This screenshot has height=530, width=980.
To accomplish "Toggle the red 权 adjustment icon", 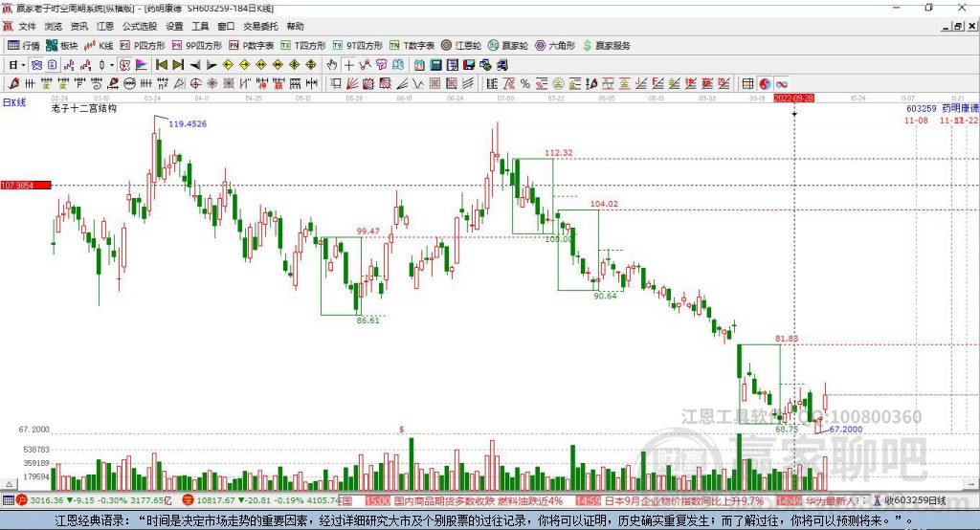I will click(x=124, y=65).
